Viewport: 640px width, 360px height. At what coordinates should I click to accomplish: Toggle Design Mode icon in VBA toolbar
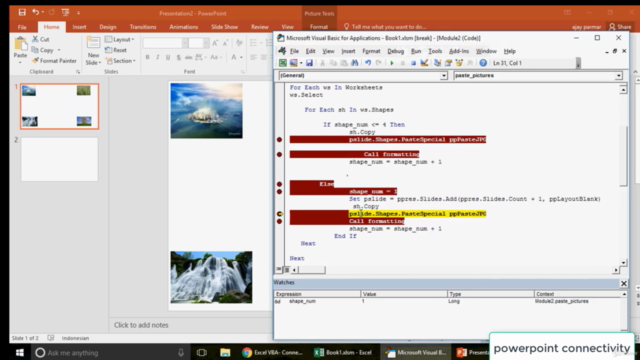click(424, 63)
